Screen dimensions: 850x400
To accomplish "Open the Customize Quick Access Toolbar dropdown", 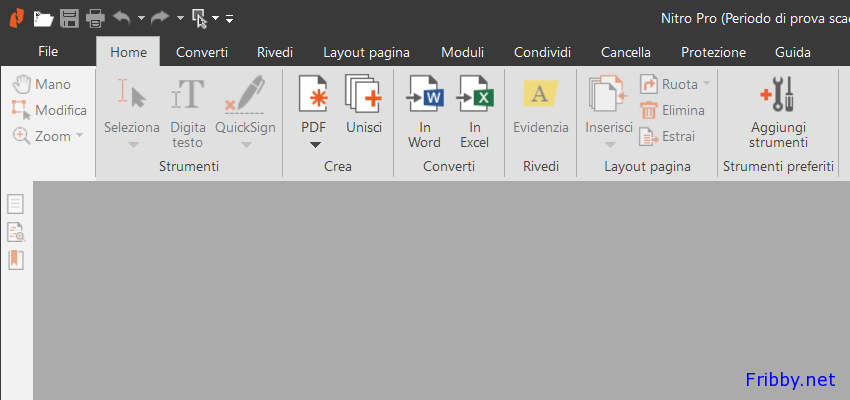I will (x=230, y=19).
